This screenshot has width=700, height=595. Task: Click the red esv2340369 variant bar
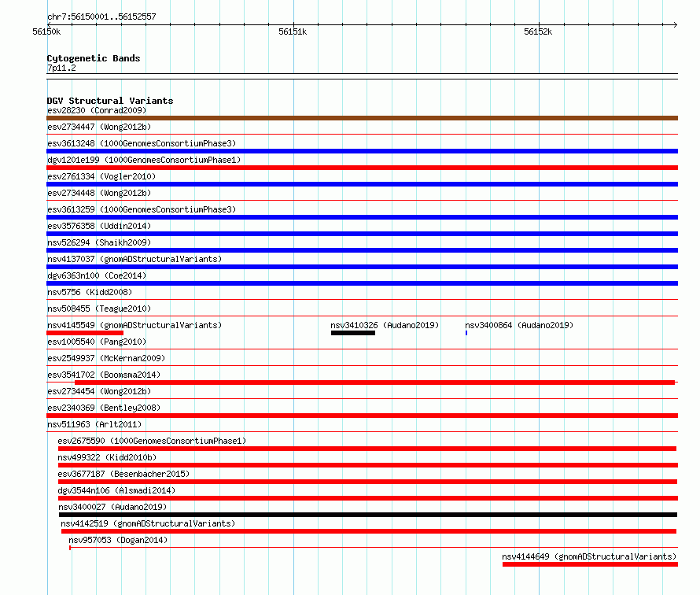point(362,416)
